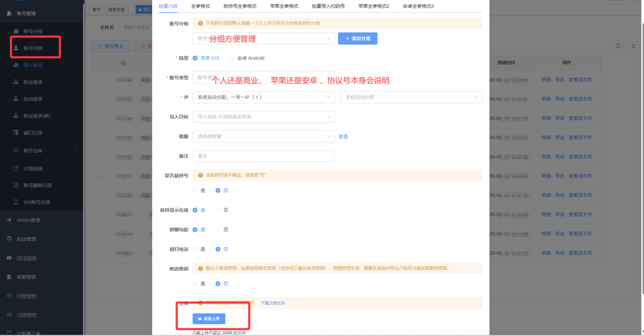The height and width of the screenshot is (336, 644).
Task: Expand 账号仓库 in the sidebar
Action: (75, 150)
